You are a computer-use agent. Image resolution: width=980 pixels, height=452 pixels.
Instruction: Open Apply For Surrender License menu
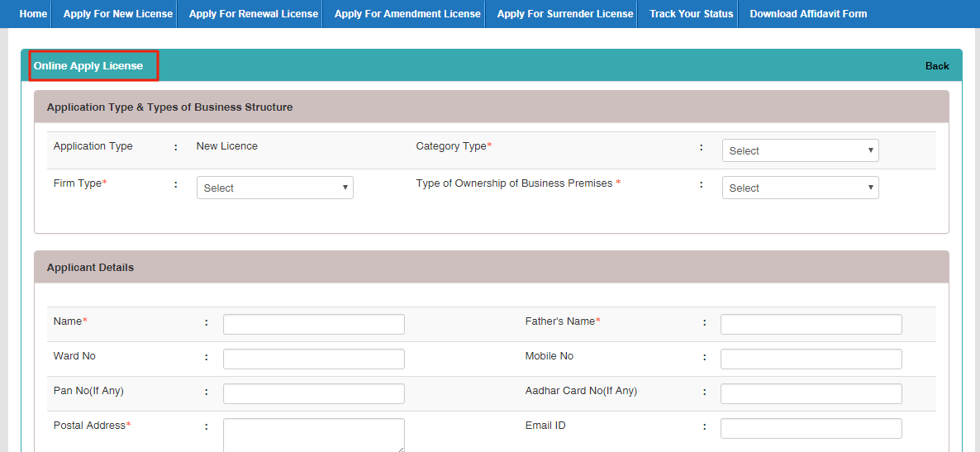point(565,14)
